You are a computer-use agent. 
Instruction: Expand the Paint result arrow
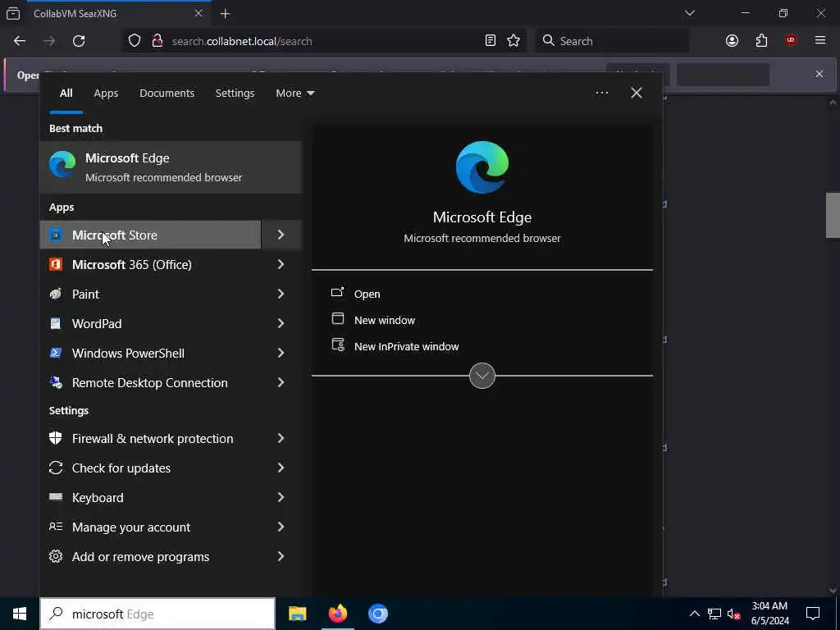[281, 294]
